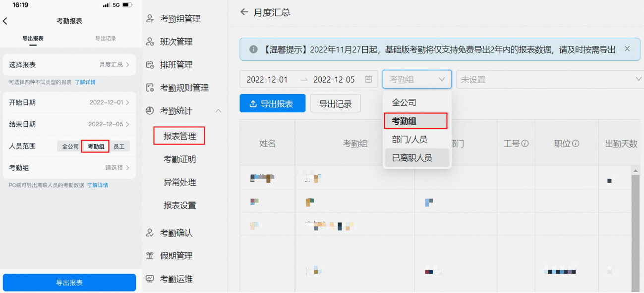Viewport: 644px width, 293px height.
Task: Choose 考勤组 in 人员范围 on mobile
Action: click(95, 146)
